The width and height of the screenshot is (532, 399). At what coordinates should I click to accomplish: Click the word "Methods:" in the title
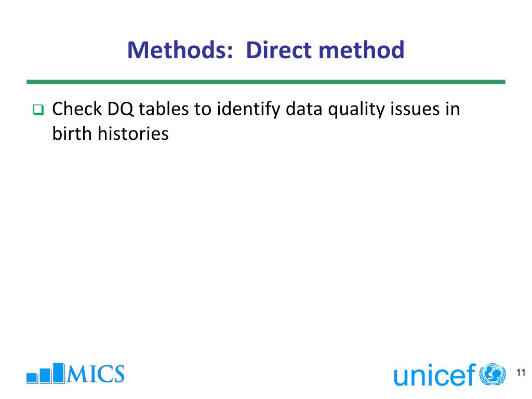(180, 50)
